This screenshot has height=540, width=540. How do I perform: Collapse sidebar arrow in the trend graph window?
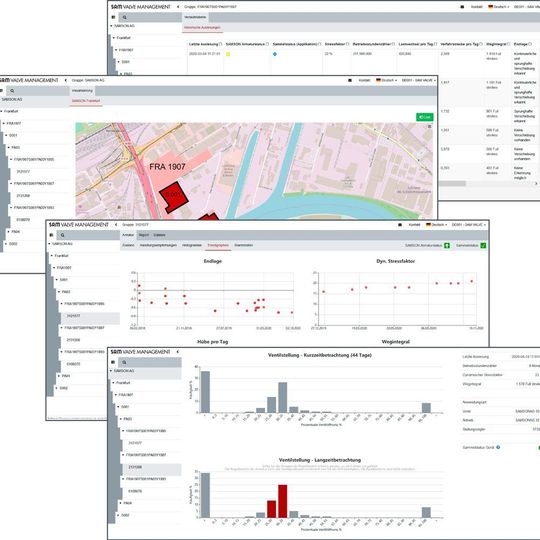[x=116, y=225]
